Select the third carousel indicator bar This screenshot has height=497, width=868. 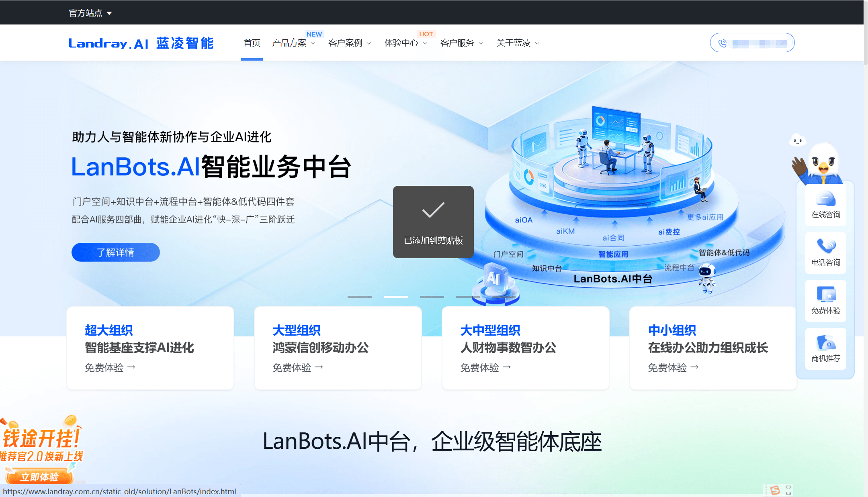click(x=432, y=297)
